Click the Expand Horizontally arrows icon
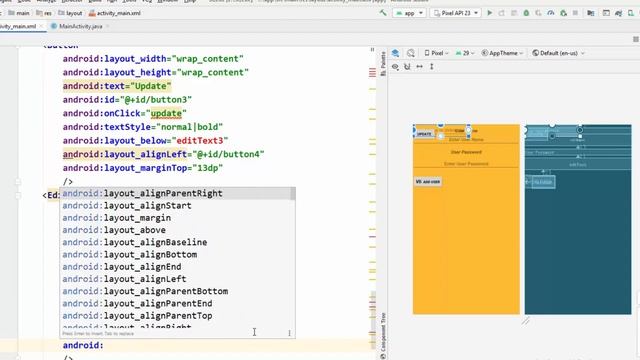 (x=419, y=67)
